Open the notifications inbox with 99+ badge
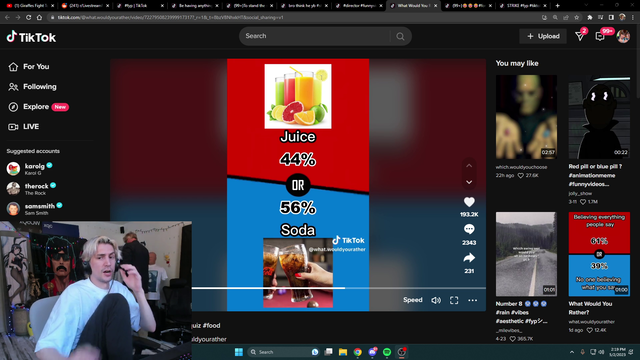Viewport: 640px width, 360px height. [600, 36]
